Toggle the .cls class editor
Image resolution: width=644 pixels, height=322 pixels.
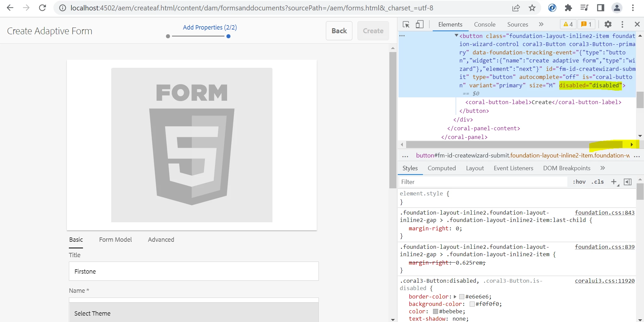598,182
